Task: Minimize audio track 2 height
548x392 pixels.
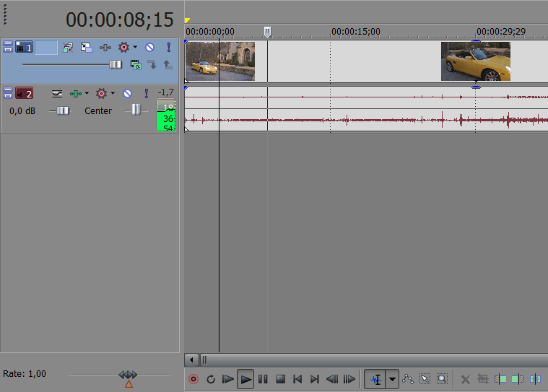Action: 8,90
